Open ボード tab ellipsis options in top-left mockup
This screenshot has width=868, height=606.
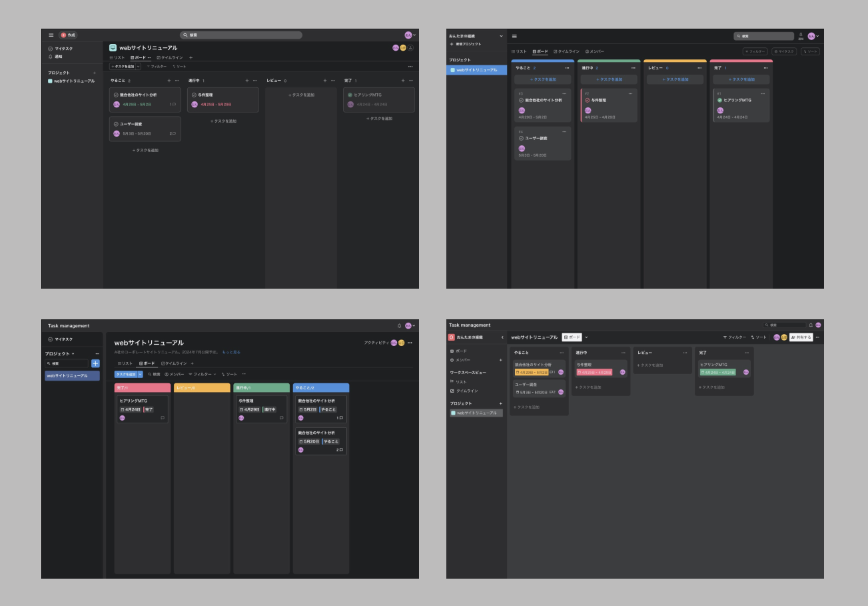(x=149, y=58)
